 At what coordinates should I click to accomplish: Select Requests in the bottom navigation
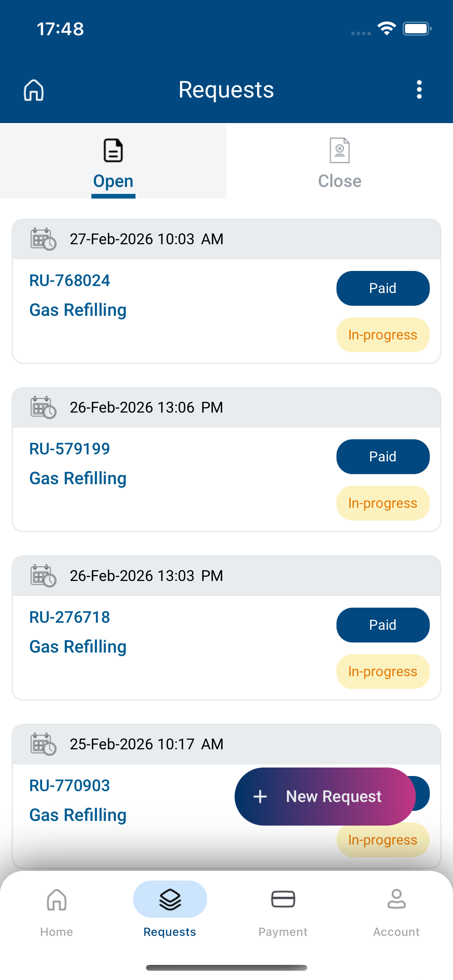(170, 910)
